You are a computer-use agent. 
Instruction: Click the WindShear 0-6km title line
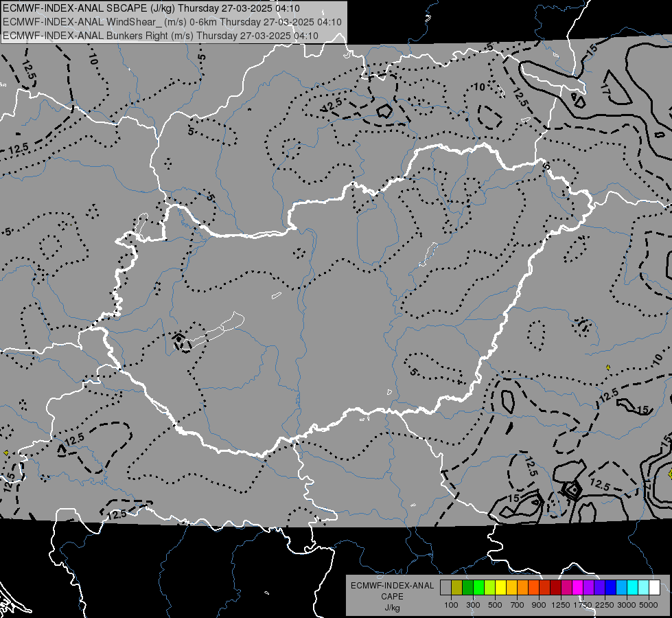(x=172, y=22)
